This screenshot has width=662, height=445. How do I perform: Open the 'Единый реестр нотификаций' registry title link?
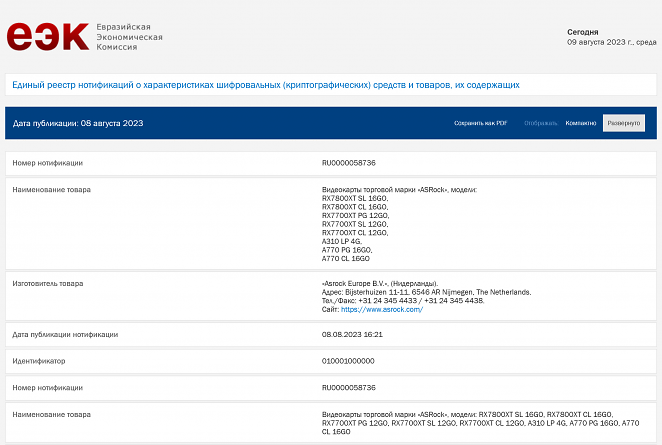(x=266, y=85)
